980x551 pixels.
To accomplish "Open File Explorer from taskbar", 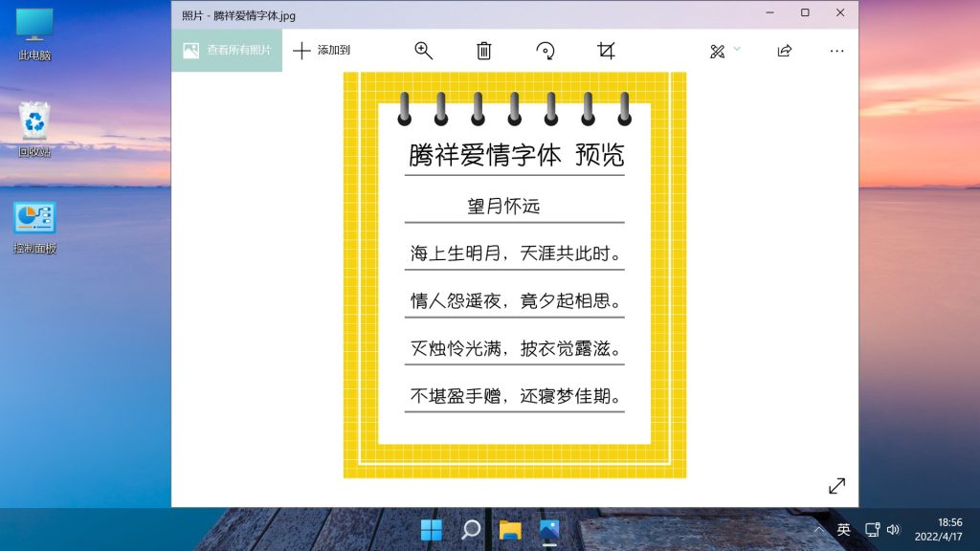I will click(510, 530).
